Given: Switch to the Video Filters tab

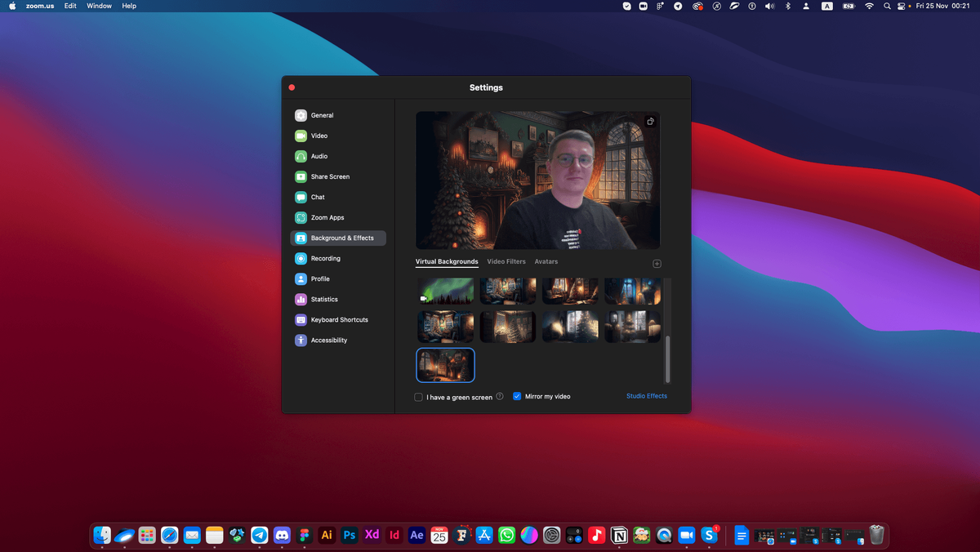Looking at the screenshot, I should (506, 261).
